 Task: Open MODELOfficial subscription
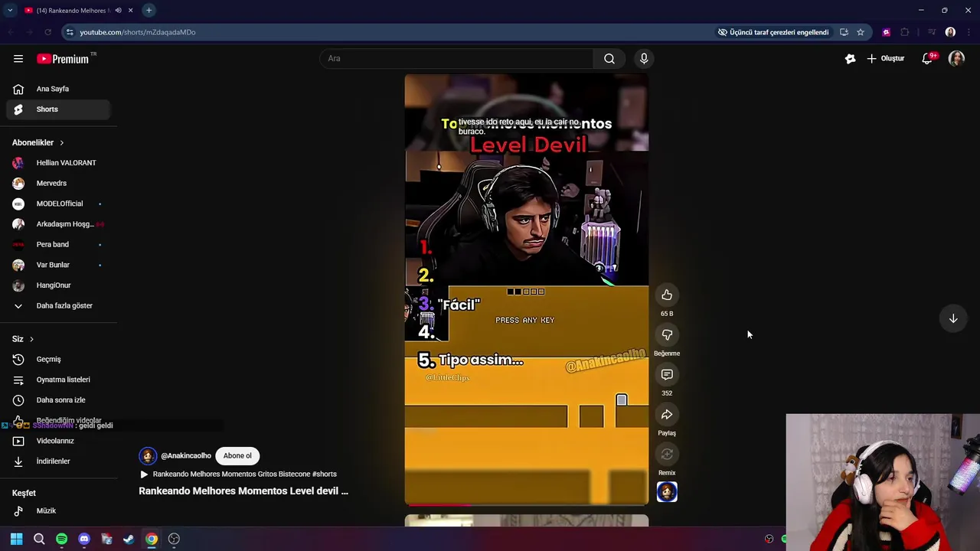pos(58,204)
